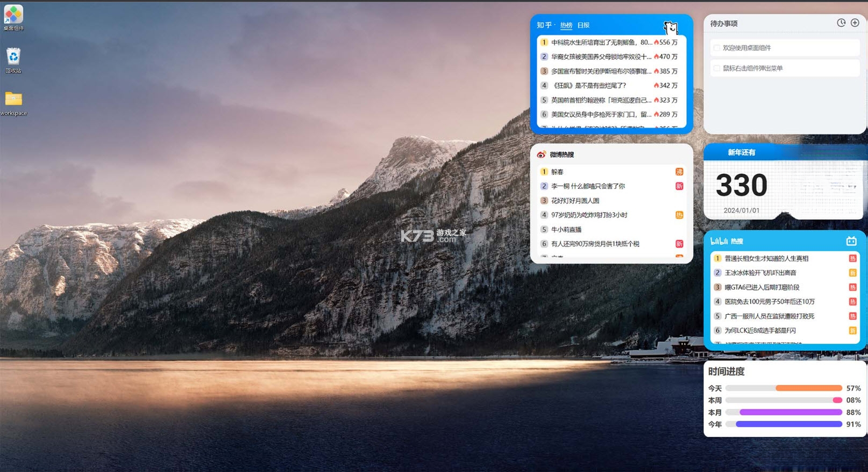Click the 本周 pink progress bar

(837, 400)
